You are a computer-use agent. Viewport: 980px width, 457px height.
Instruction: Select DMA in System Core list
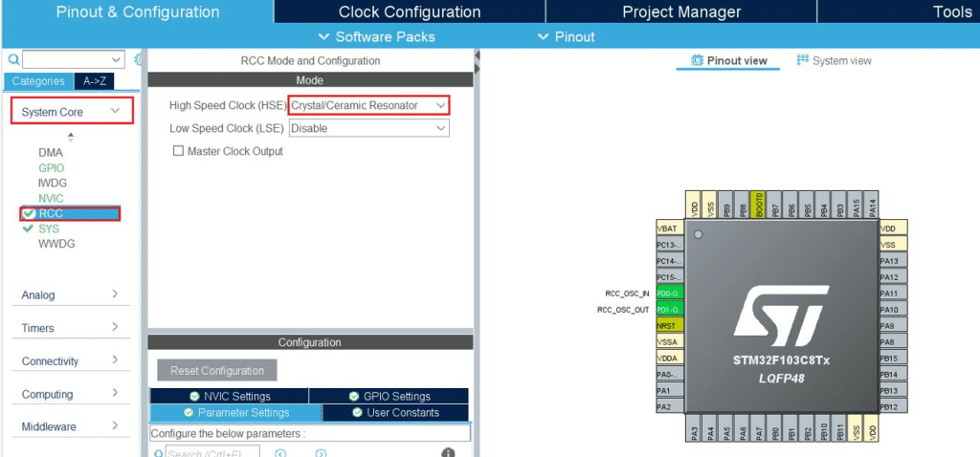click(x=51, y=152)
